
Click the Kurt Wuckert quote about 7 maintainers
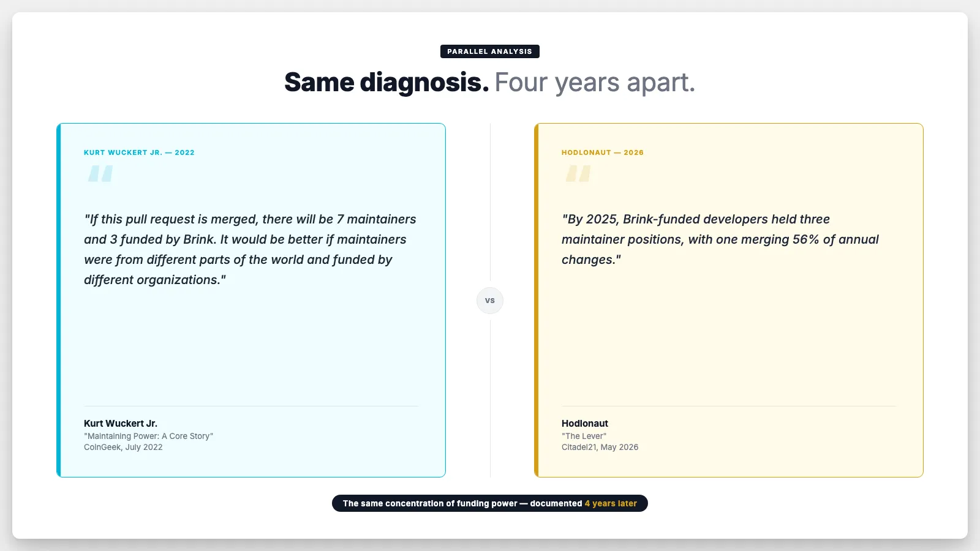pyautogui.click(x=250, y=249)
